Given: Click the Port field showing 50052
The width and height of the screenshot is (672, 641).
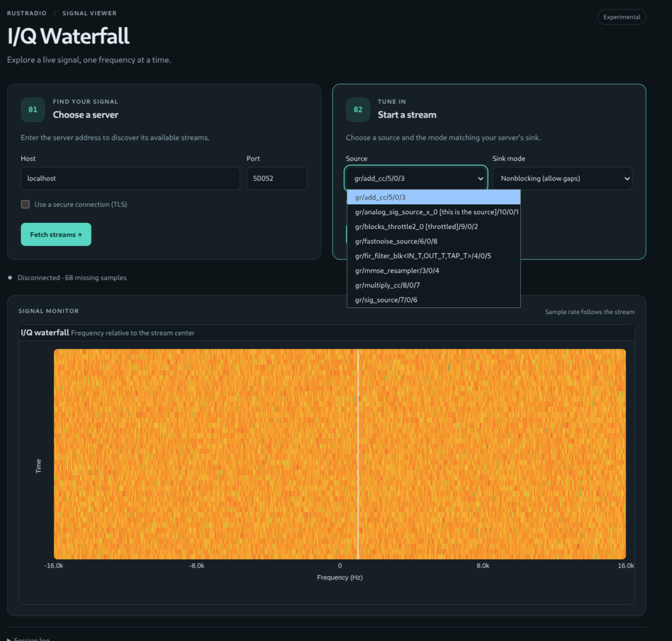Looking at the screenshot, I should point(277,179).
